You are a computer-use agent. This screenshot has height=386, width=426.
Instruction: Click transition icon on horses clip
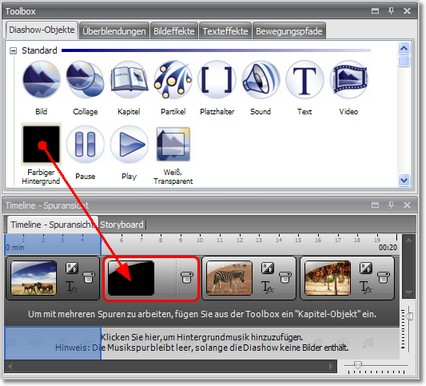click(72, 268)
